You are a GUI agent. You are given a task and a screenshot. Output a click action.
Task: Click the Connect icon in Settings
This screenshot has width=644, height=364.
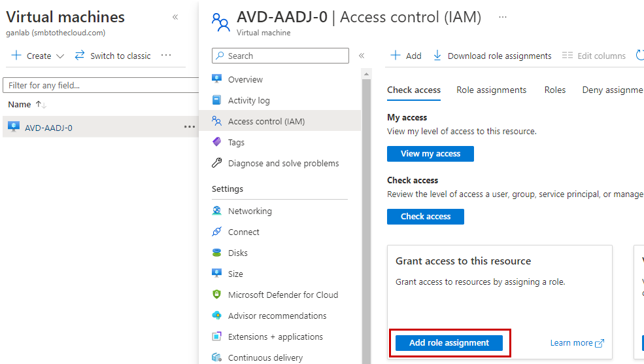pyautogui.click(x=217, y=232)
